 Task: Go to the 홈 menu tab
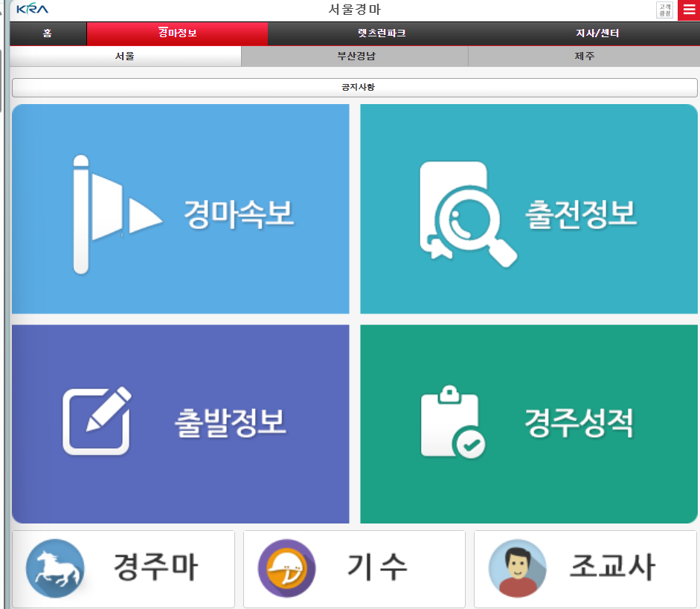coord(48,33)
